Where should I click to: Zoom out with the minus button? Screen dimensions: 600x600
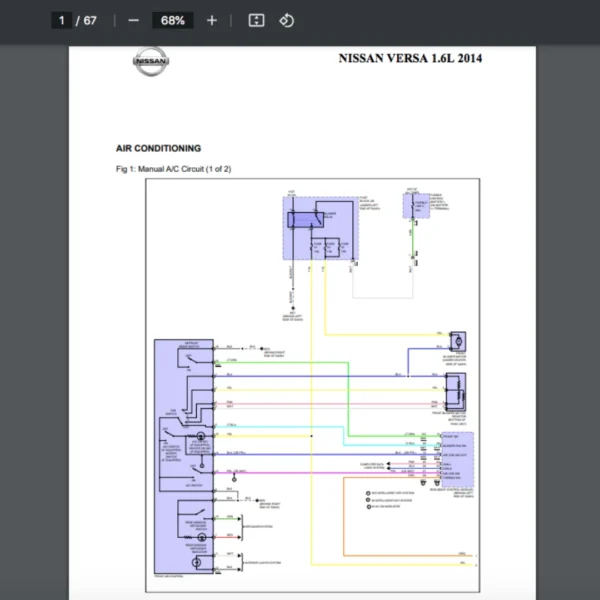point(134,20)
